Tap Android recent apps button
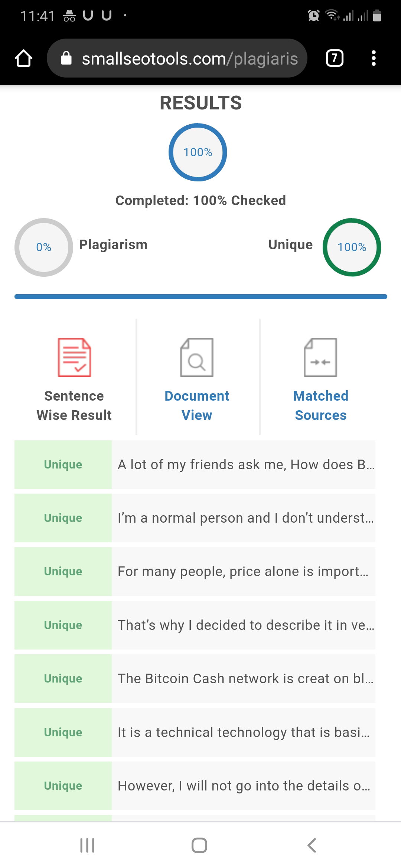 [x=87, y=845]
